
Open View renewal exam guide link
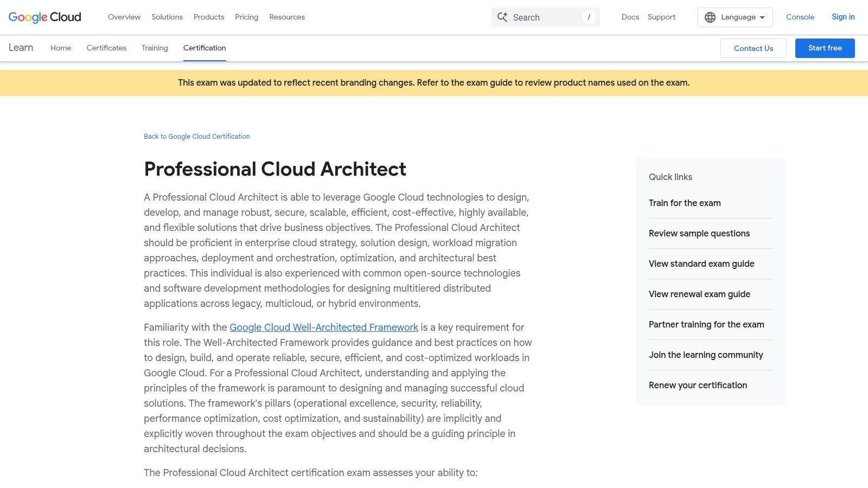pos(699,294)
